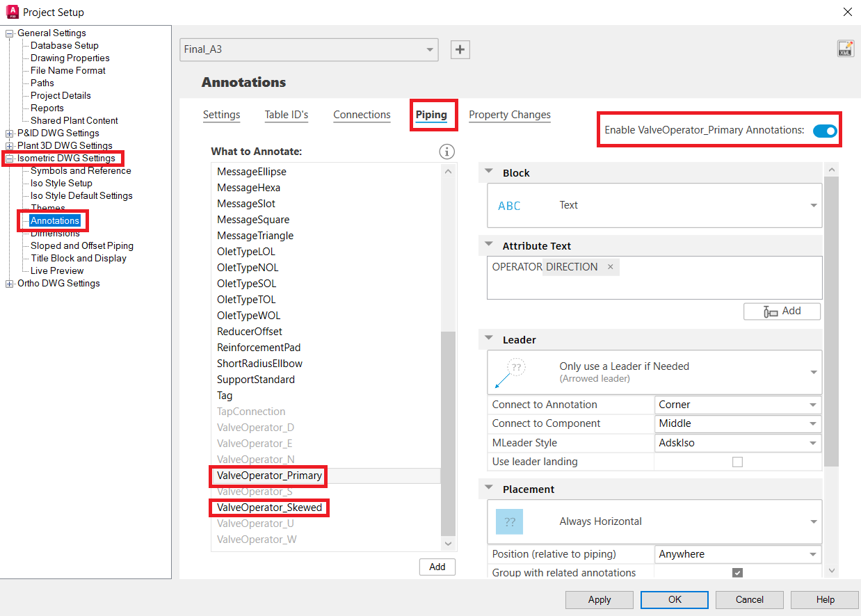Screen dimensions: 861x616
Task: Open Position relative to piping dropdown
Action: (x=738, y=554)
